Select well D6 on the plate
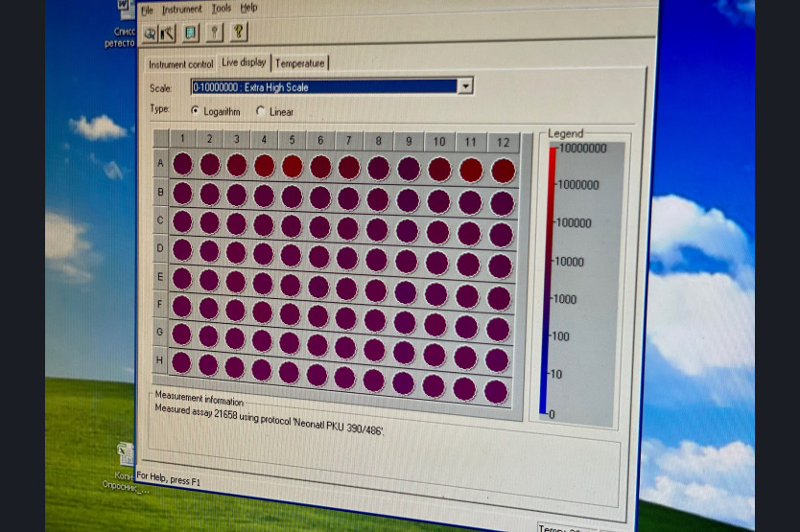The image size is (800, 532). 318,257
